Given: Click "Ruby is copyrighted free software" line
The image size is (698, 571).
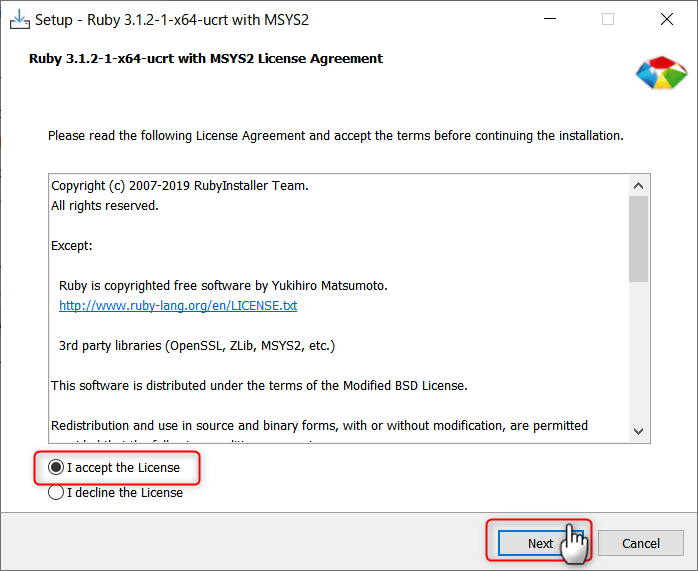Looking at the screenshot, I should [x=223, y=286].
